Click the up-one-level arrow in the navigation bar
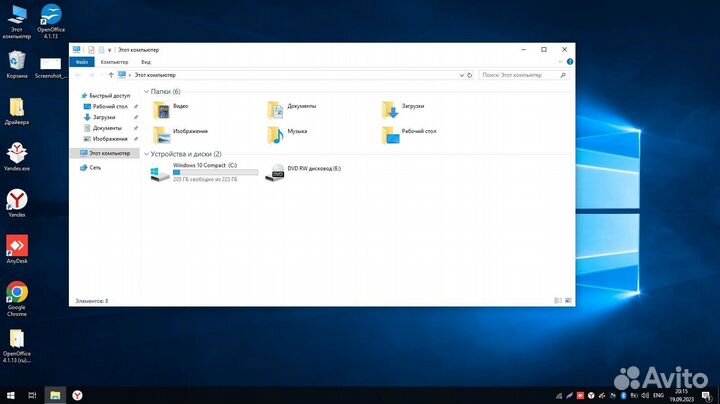Viewport: 720px width, 404px height. pos(111,75)
